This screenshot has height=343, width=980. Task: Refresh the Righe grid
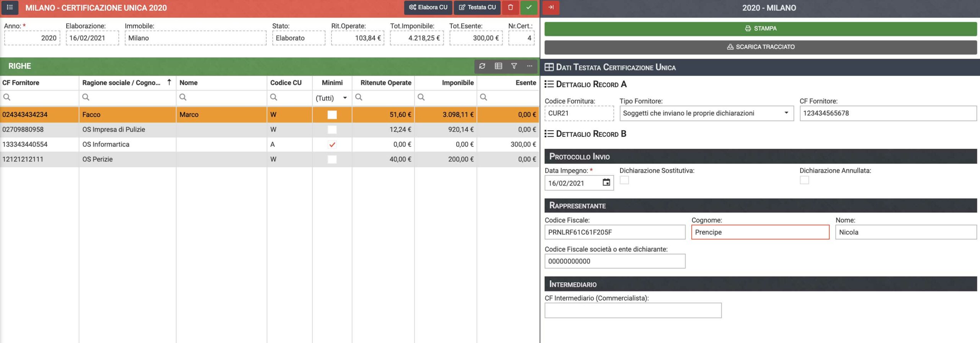pos(482,66)
